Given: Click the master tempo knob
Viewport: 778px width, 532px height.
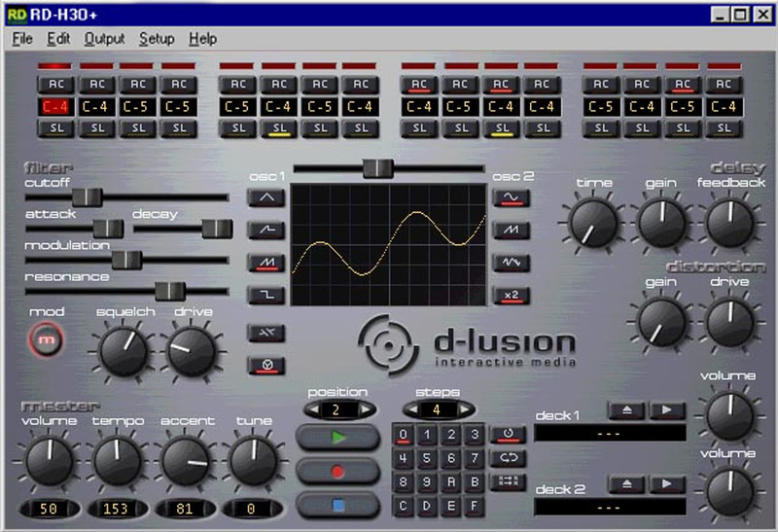Looking at the screenshot, I should [x=117, y=461].
